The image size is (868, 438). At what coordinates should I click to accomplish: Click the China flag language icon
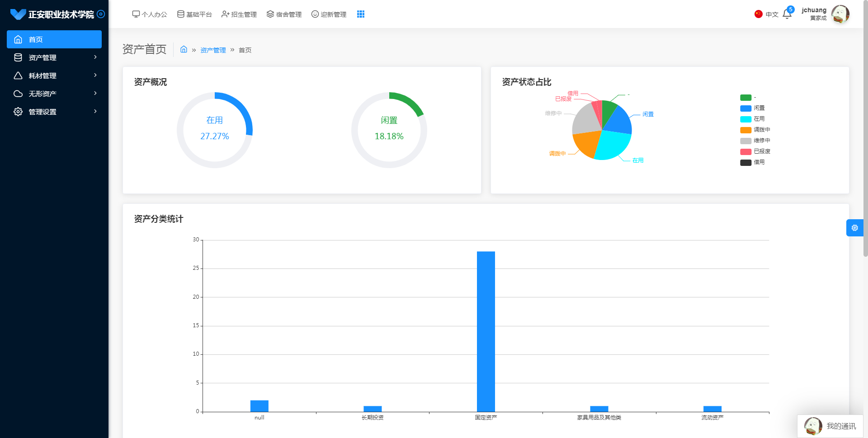(x=759, y=14)
